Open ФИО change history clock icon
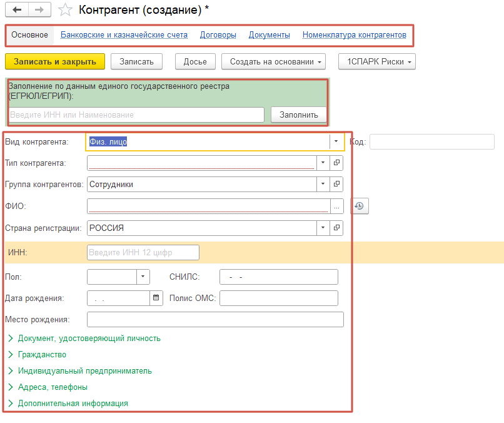Viewport: 504px width, 423px height. [360, 206]
